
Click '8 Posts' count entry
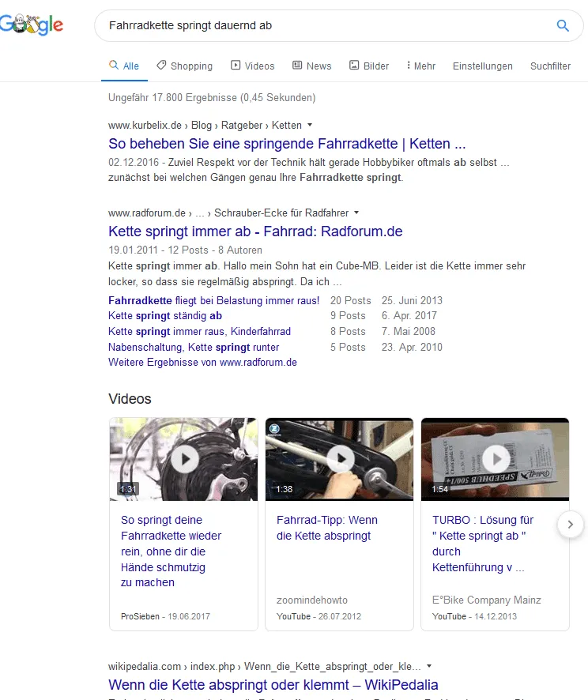point(348,331)
